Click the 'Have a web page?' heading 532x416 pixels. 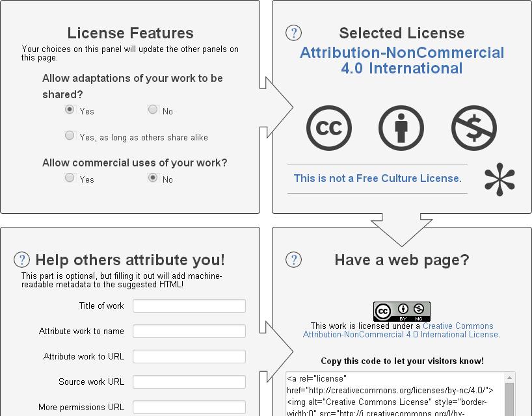[x=402, y=261]
